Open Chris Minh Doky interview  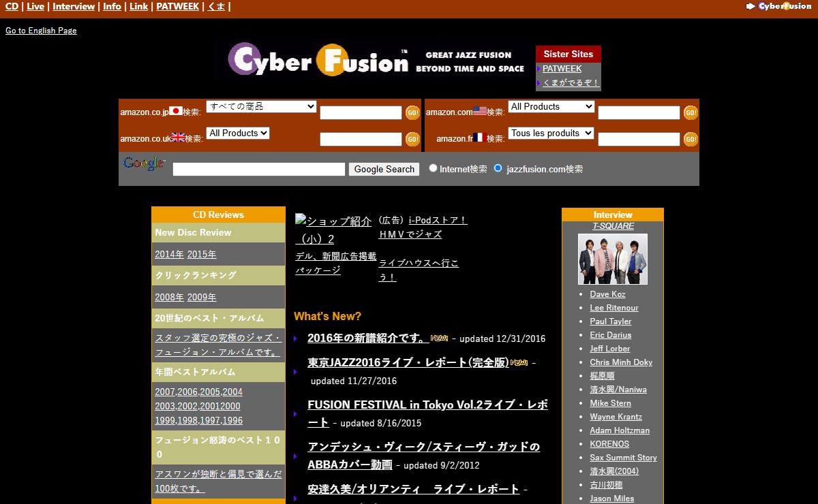[621, 362]
